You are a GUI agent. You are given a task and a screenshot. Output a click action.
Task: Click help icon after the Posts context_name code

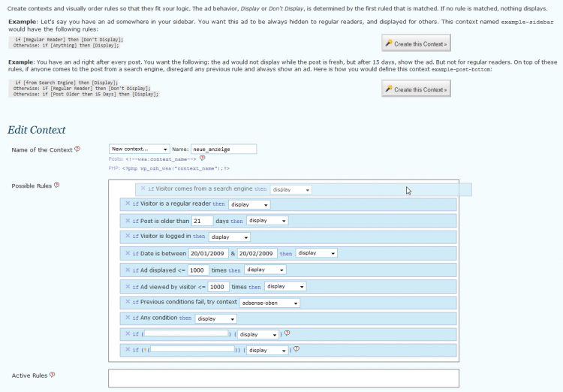pyautogui.click(x=202, y=158)
